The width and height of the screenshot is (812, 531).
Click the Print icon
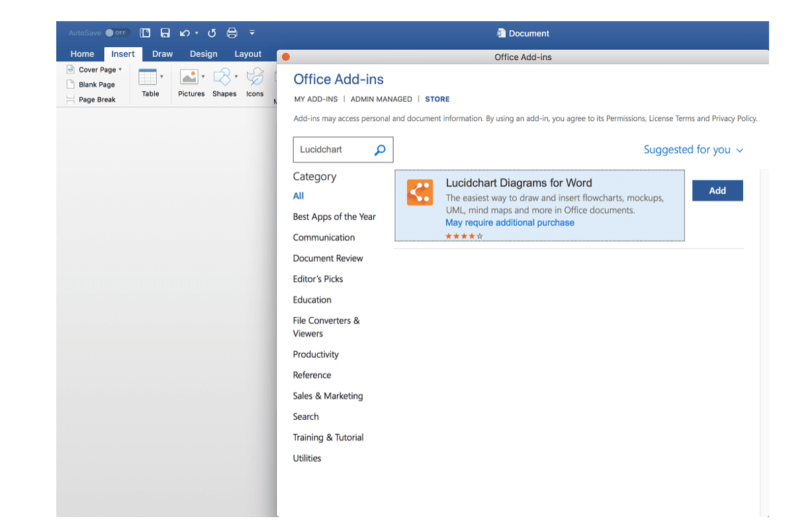pyautogui.click(x=232, y=33)
